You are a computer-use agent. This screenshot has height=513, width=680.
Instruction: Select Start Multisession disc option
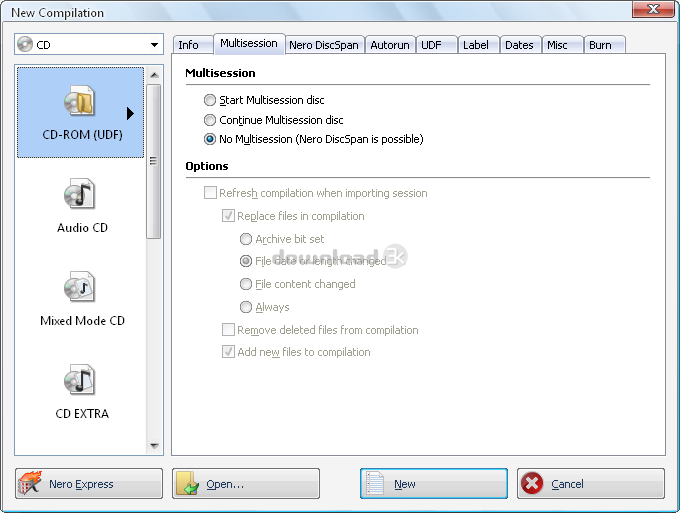(209, 101)
